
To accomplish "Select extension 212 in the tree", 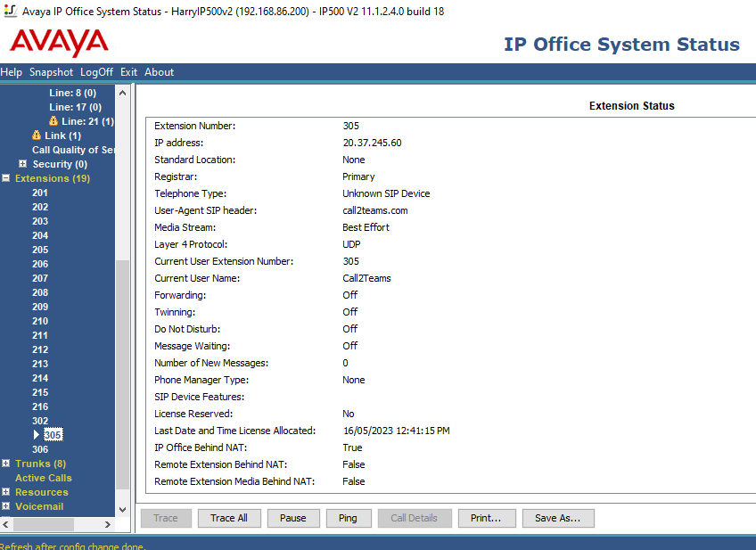I will (x=40, y=349).
